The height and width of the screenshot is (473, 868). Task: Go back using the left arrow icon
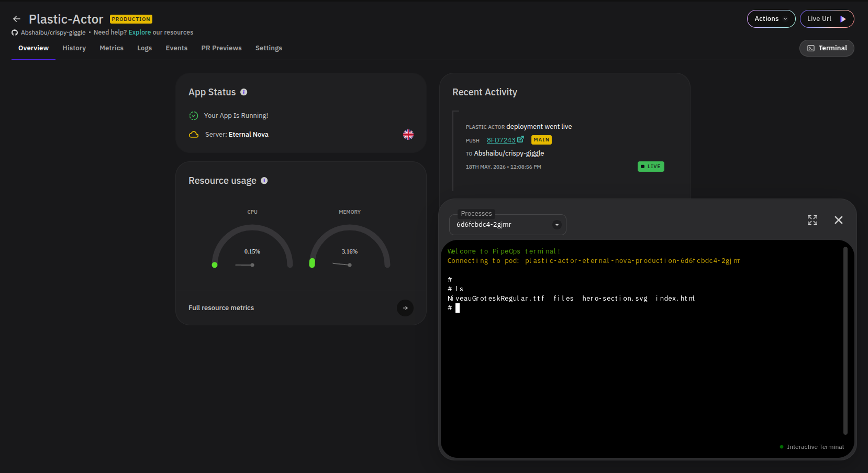coord(17,19)
